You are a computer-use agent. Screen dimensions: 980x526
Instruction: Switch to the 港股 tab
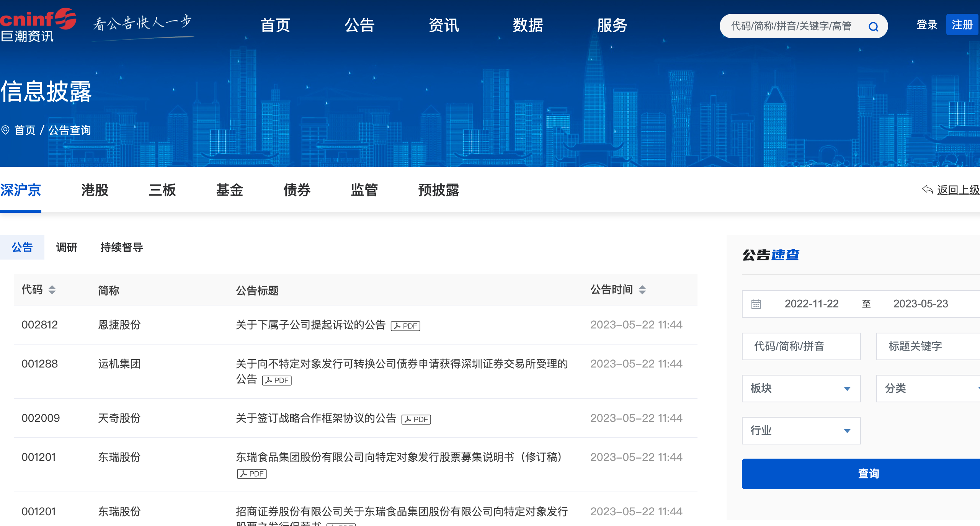coord(95,190)
